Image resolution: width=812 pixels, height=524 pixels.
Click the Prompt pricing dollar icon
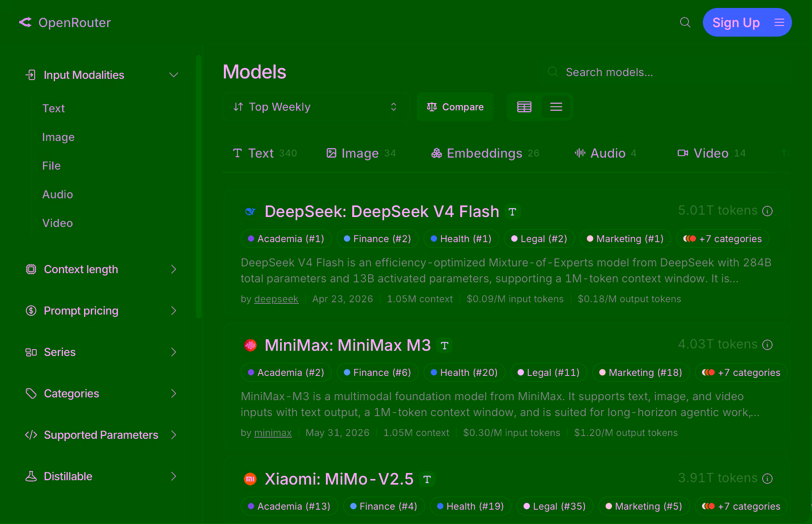(x=31, y=311)
